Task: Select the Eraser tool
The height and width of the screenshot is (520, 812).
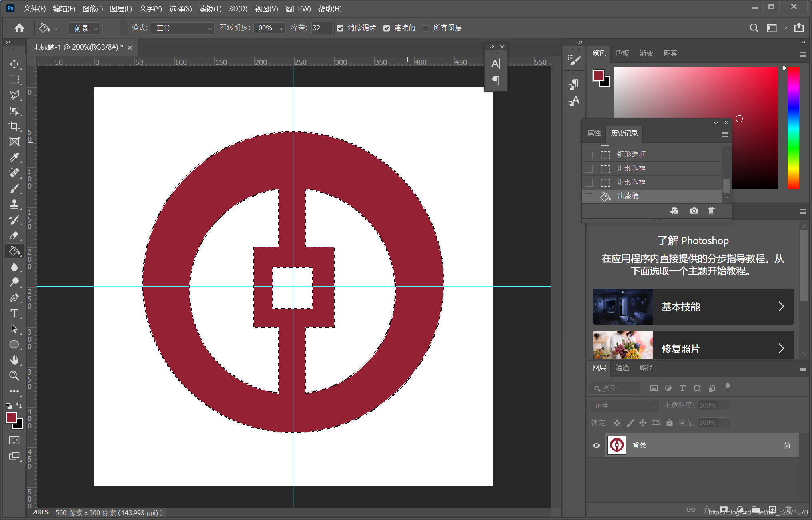Action: pyautogui.click(x=14, y=235)
